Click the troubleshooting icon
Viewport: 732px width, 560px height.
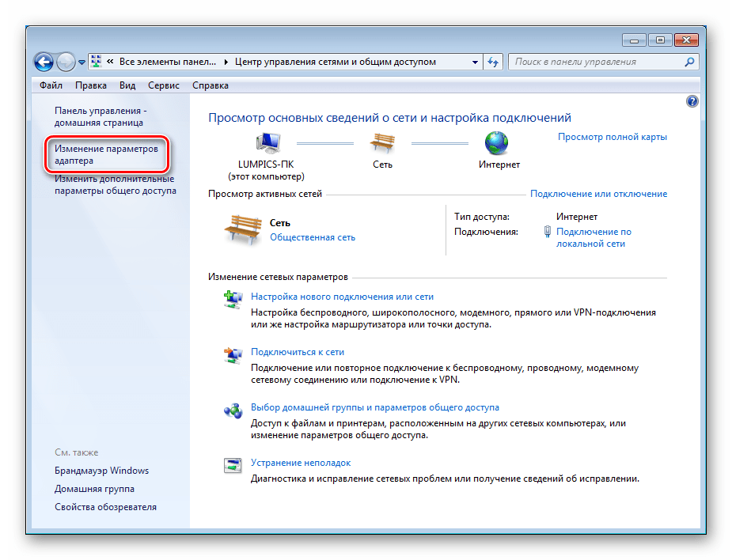click(233, 466)
